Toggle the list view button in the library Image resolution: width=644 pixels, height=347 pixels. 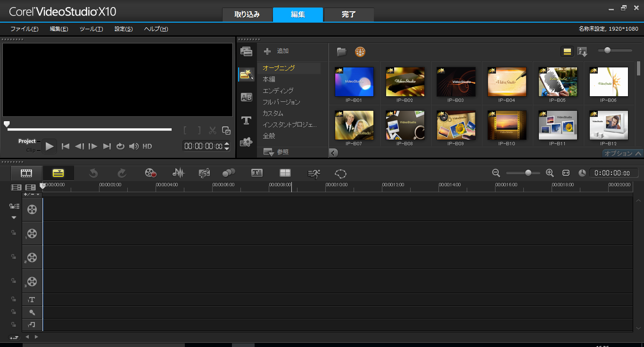(x=568, y=51)
